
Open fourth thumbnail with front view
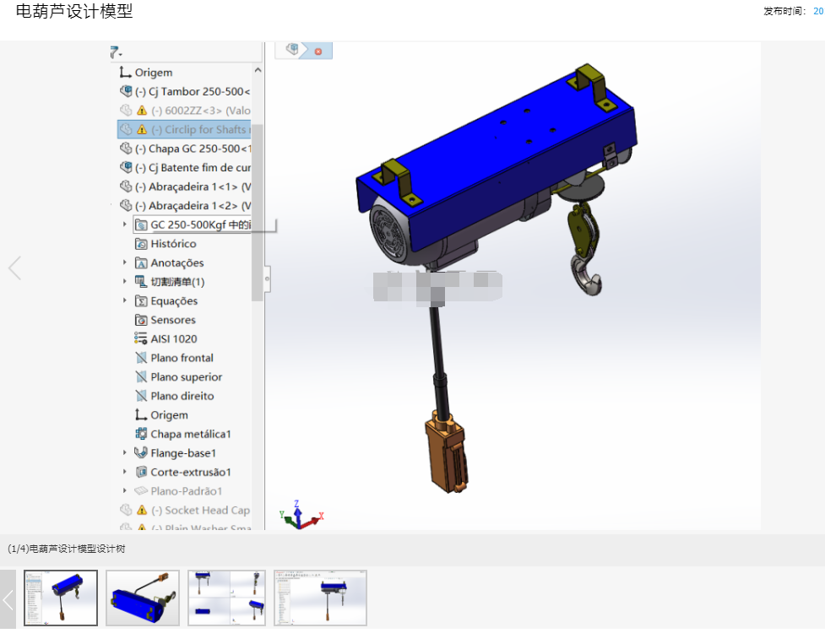[320, 598]
